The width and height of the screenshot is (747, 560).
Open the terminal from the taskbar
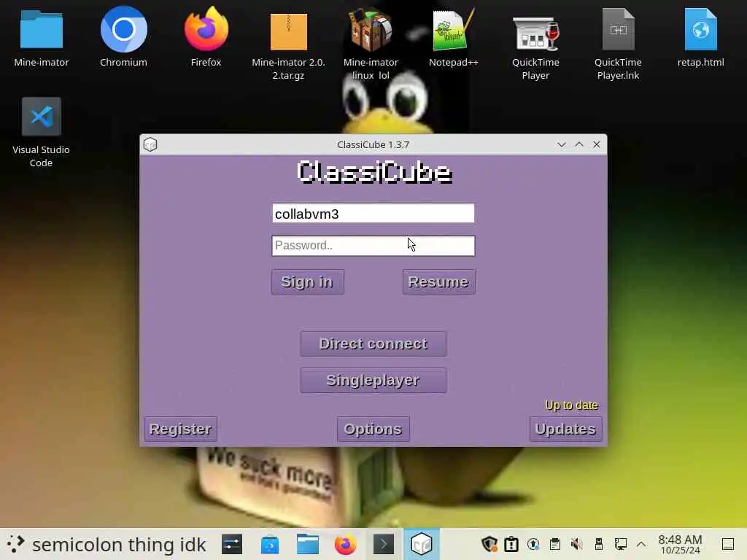pyautogui.click(x=384, y=544)
